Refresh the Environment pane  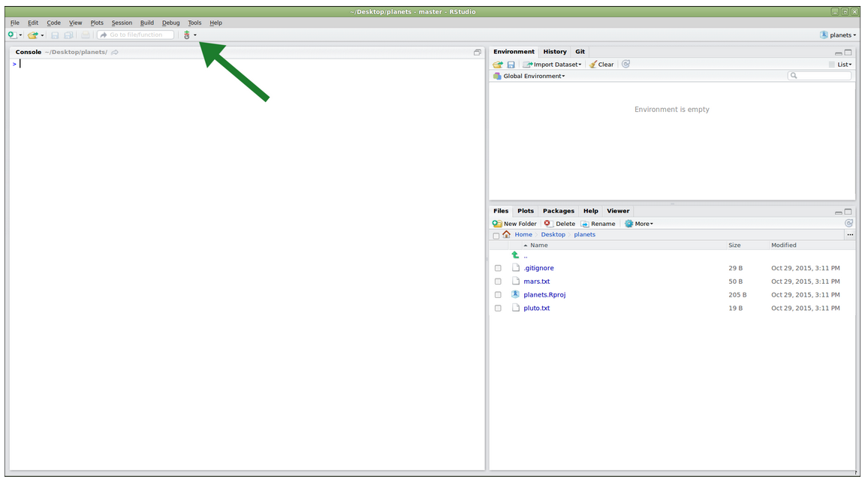tap(625, 65)
